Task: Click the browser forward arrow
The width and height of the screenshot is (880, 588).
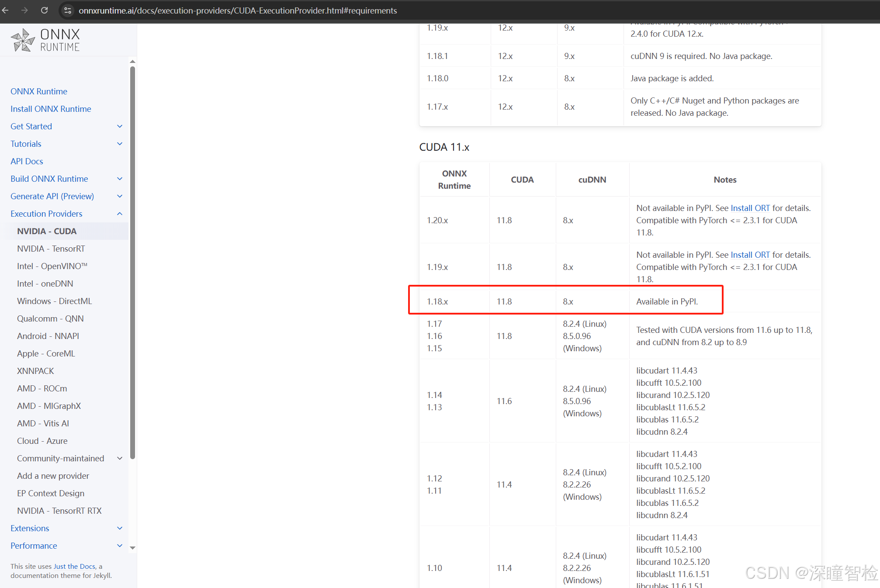Action: click(x=24, y=10)
